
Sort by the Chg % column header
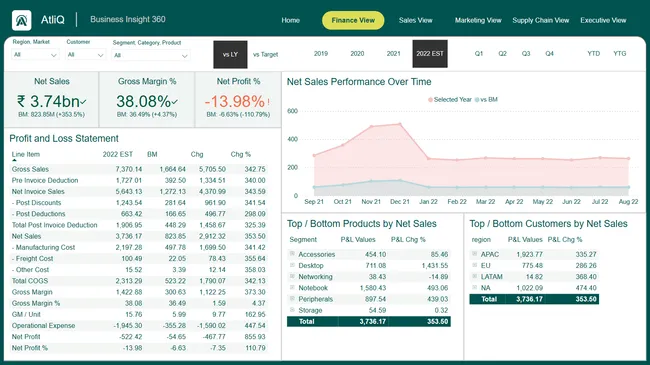241,154
